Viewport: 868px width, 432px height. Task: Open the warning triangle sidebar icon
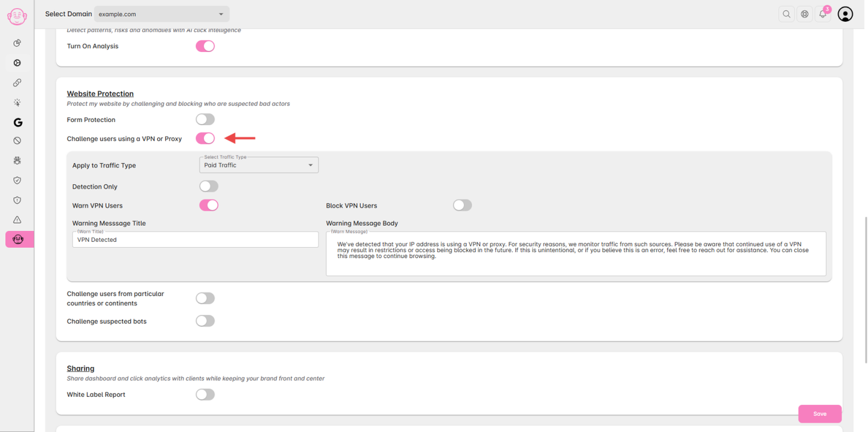(x=17, y=219)
